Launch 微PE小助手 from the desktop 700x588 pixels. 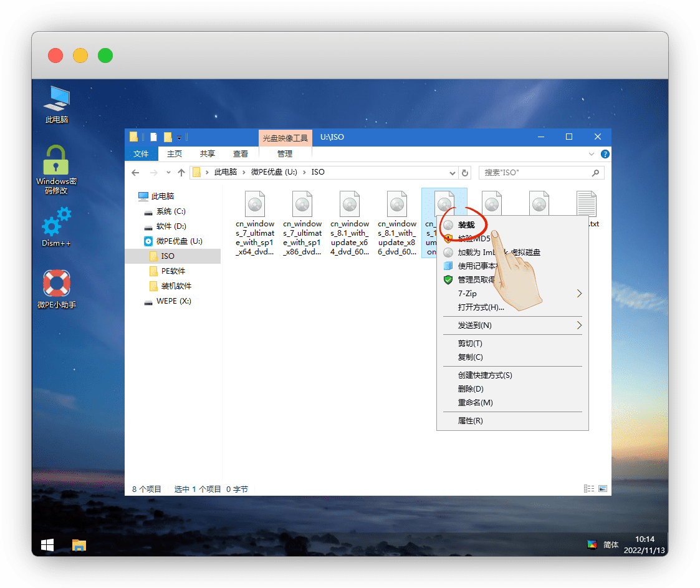tap(56, 289)
